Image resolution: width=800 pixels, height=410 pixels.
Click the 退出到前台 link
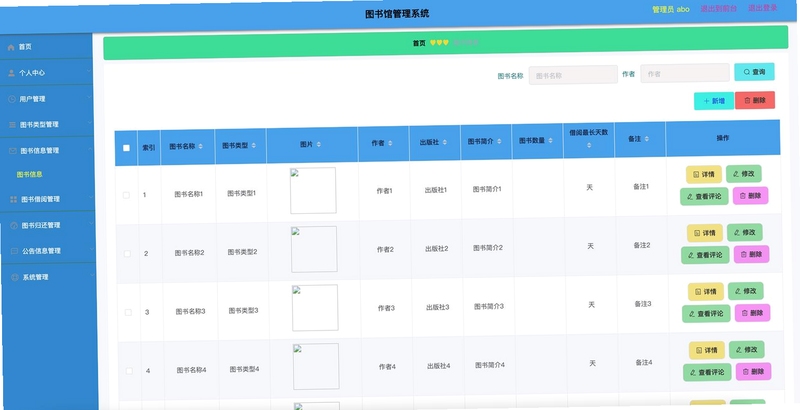tap(718, 9)
